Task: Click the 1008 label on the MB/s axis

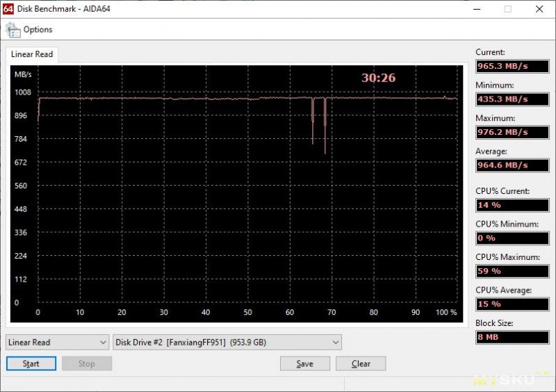Action: tap(23, 92)
